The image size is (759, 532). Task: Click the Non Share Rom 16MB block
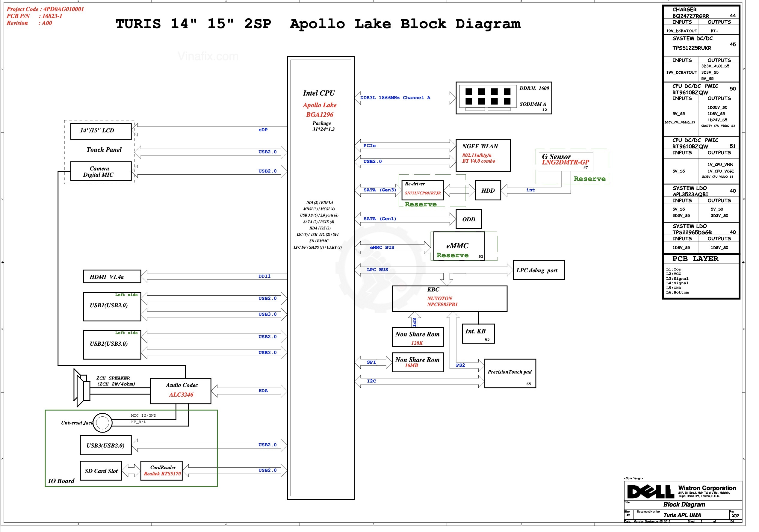tap(418, 362)
